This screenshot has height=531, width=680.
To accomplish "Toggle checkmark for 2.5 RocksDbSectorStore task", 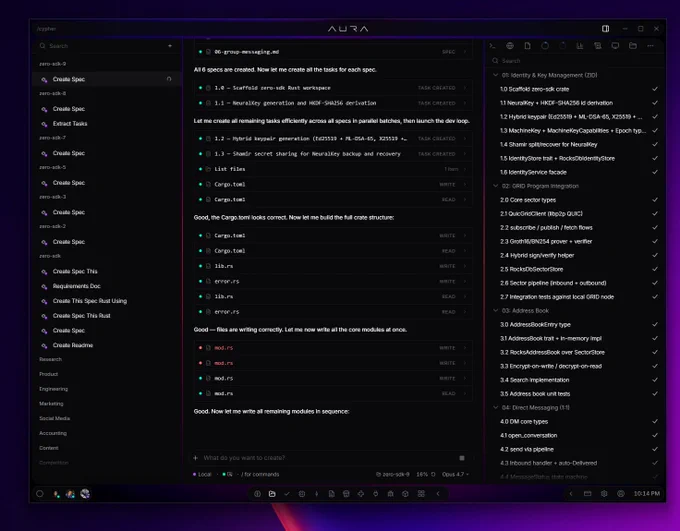I will [655, 269].
